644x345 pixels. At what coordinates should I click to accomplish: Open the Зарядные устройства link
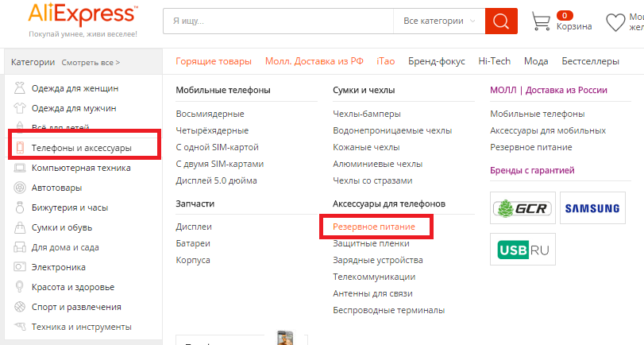click(x=378, y=260)
